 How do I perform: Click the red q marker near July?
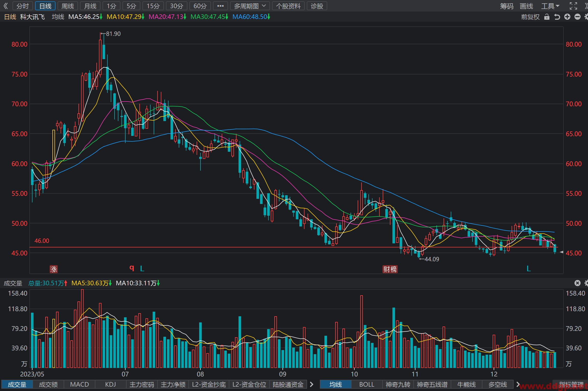pyautogui.click(x=132, y=268)
